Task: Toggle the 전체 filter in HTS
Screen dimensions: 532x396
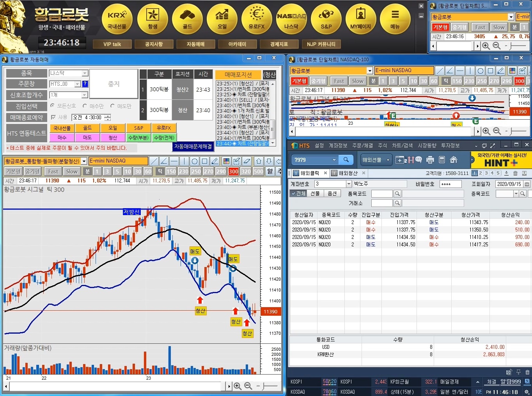Action: pos(298,193)
